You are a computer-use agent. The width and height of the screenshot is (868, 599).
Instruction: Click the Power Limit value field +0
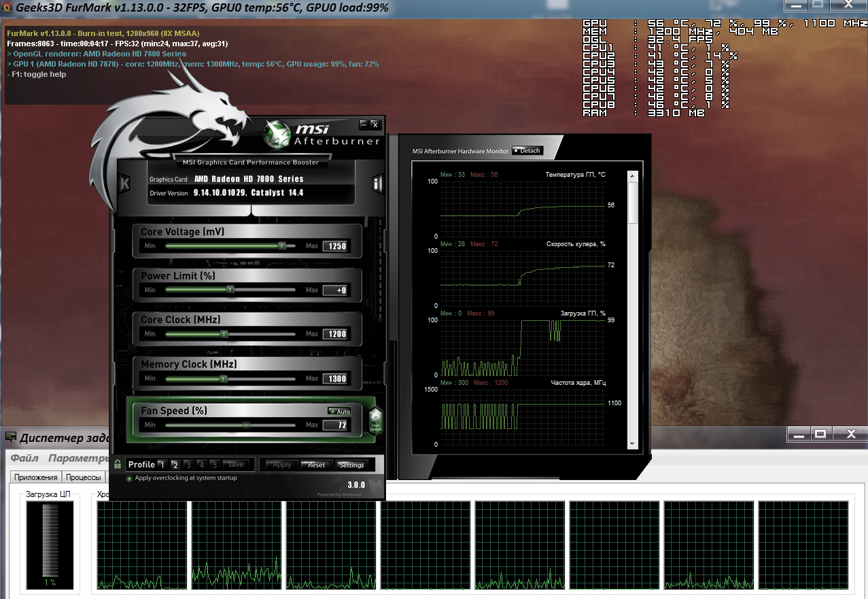tap(336, 290)
